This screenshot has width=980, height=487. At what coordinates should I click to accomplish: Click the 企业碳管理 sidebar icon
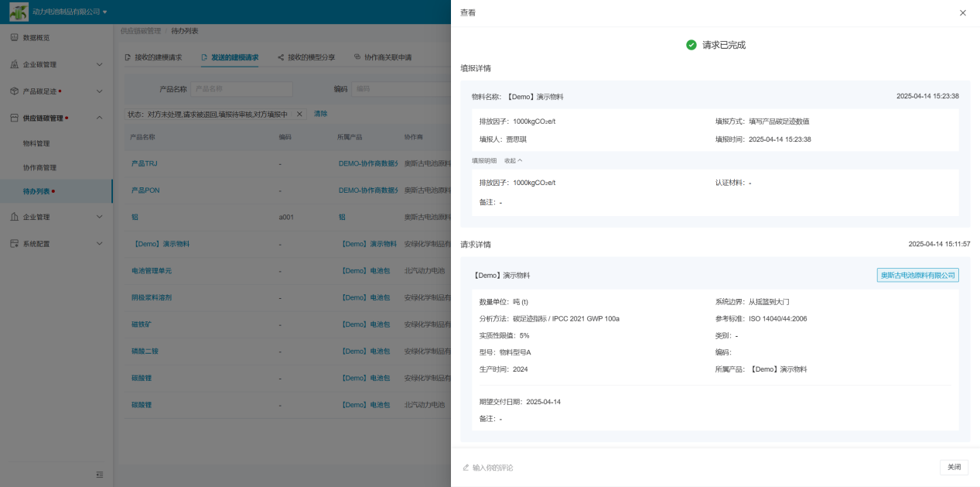coord(14,64)
